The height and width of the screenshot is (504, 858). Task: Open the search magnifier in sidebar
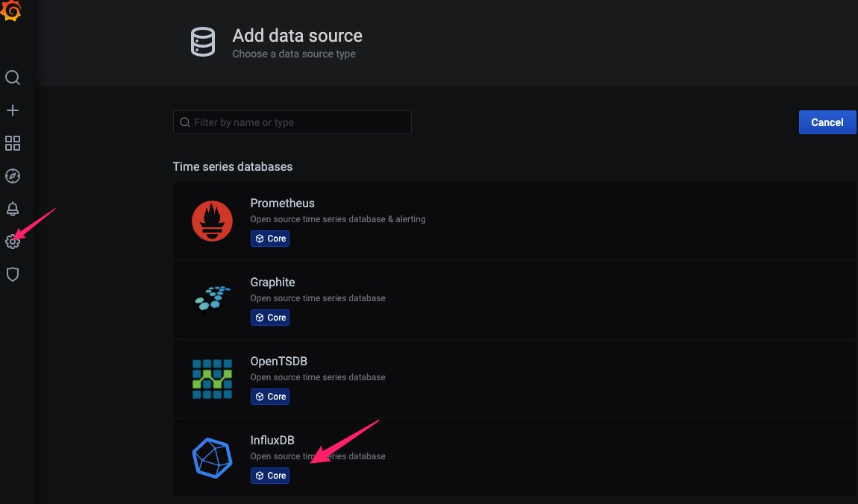[x=13, y=78]
